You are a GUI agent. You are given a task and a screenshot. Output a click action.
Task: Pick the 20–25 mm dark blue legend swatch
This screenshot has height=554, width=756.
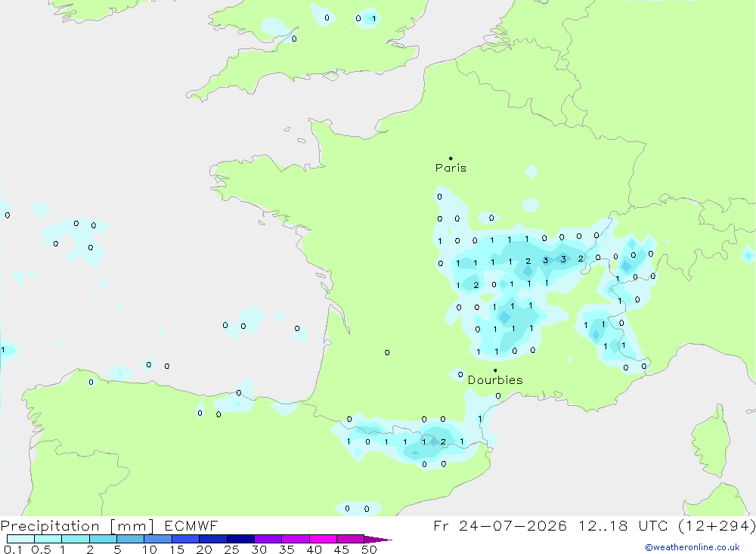tap(213, 539)
